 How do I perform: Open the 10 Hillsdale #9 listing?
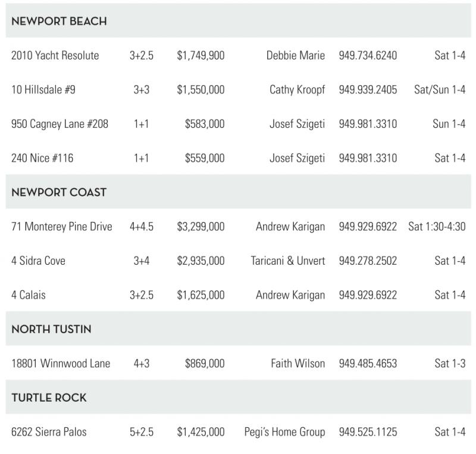click(43, 90)
